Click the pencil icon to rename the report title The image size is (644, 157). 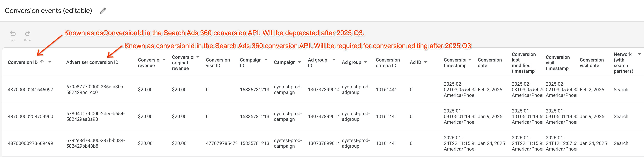(x=103, y=11)
